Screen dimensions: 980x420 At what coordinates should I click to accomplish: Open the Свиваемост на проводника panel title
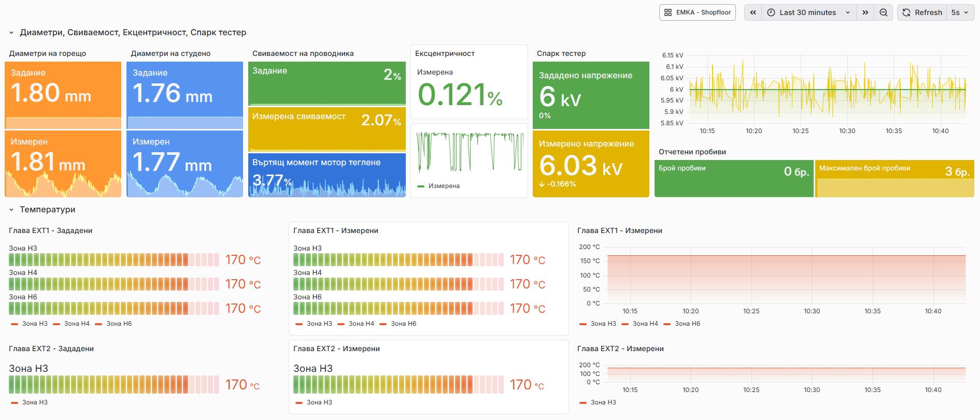[x=303, y=53]
